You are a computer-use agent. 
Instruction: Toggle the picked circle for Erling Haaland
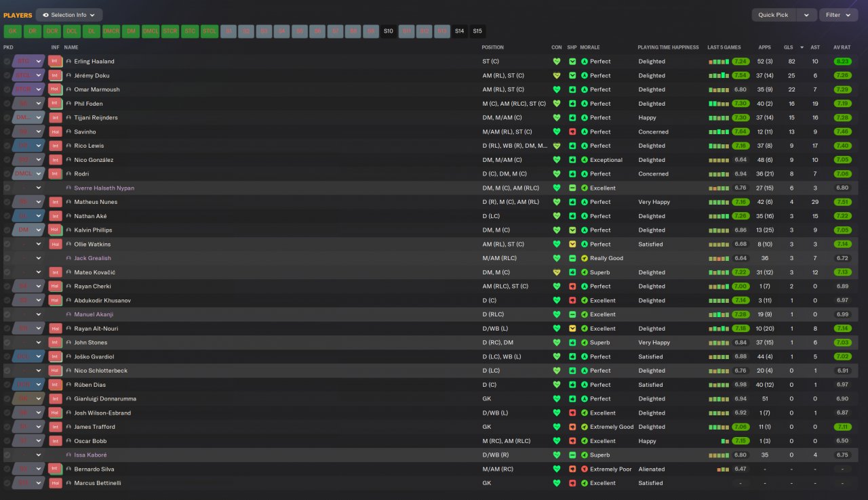click(x=7, y=62)
